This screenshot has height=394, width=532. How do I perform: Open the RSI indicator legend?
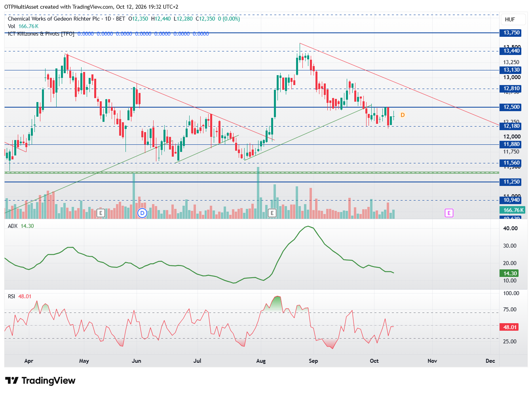[20, 296]
